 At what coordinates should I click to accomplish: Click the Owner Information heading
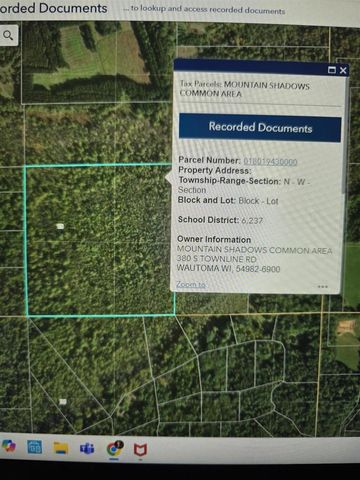(214, 239)
